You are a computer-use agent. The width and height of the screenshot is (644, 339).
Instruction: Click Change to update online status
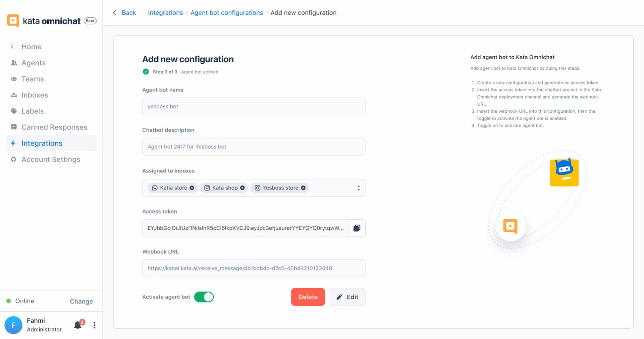tap(81, 301)
